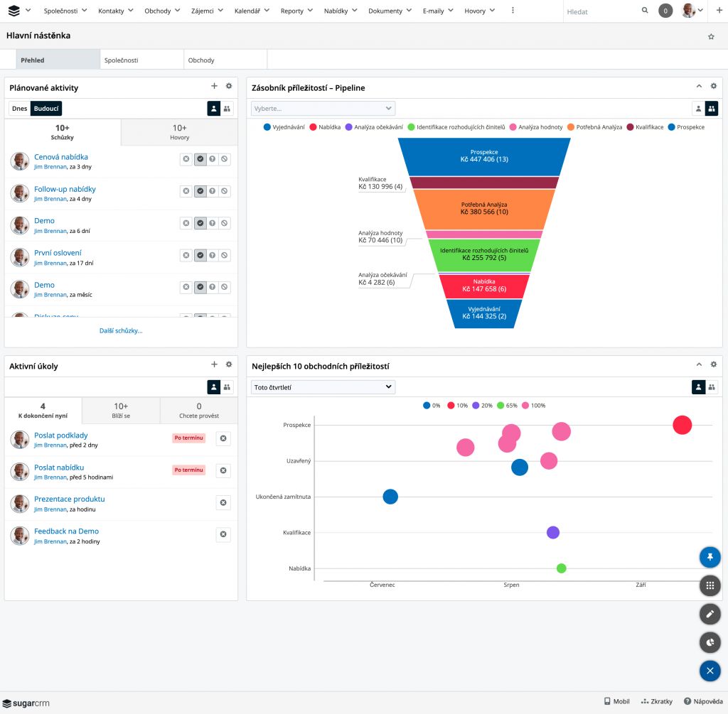Switch to the Obchody dashboard tab
728x714 pixels.
coord(201,60)
